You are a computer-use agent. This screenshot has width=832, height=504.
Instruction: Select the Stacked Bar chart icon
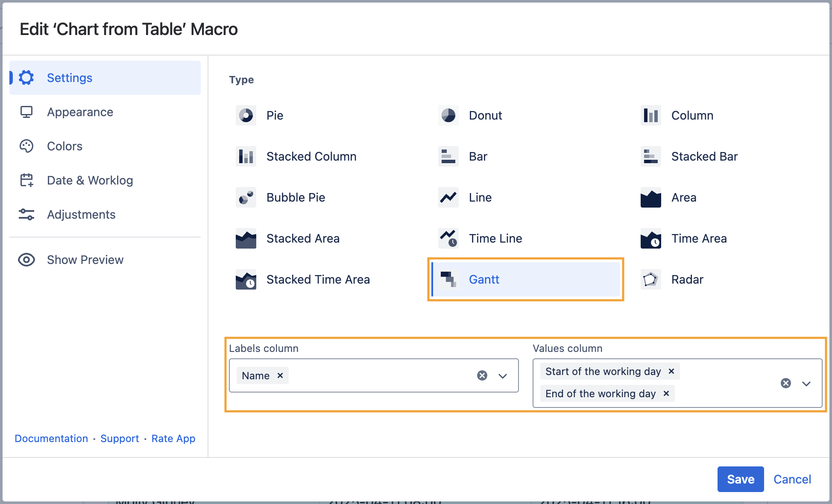pyautogui.click(x=650, y=156)
